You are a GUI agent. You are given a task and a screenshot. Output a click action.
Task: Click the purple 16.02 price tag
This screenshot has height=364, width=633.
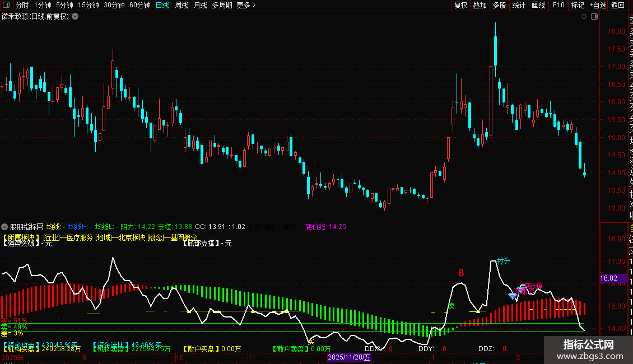click(x=613, y=278)
